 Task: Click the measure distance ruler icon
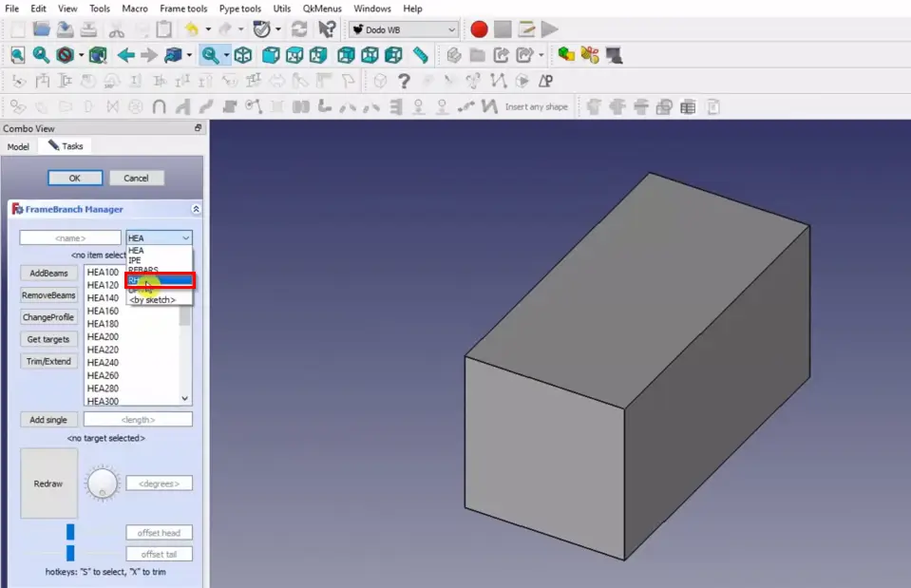click(420, 55)
